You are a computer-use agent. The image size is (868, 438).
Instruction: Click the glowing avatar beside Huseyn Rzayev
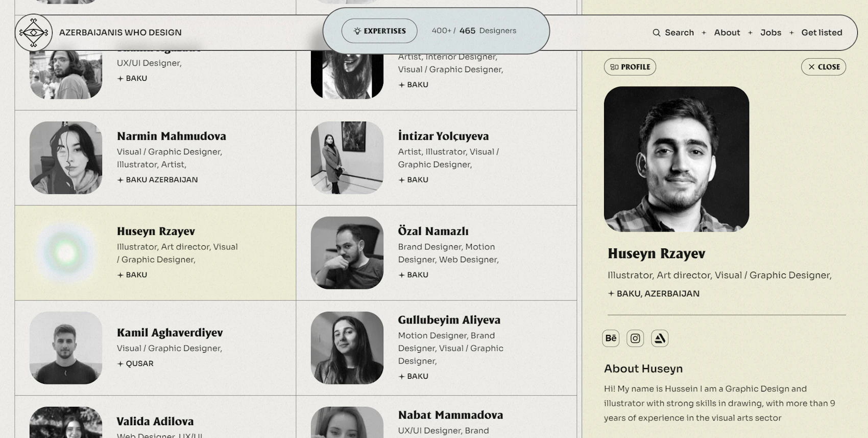click(x=66, y=253)
